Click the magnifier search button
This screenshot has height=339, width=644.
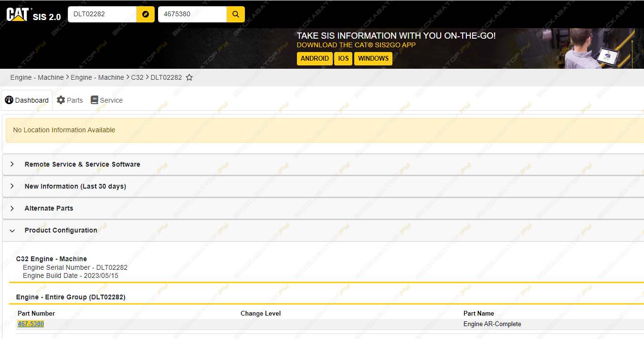coord(235,14)
